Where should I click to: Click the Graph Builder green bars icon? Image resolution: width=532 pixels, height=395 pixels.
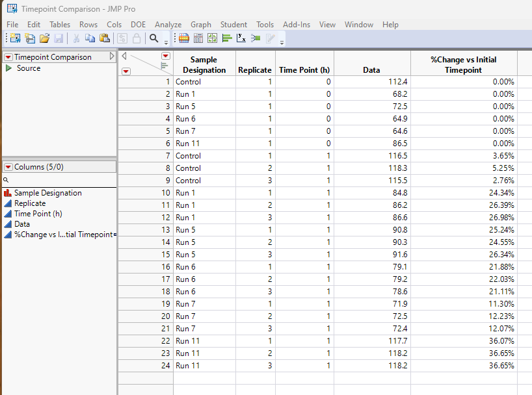click(x=226, y=38)
